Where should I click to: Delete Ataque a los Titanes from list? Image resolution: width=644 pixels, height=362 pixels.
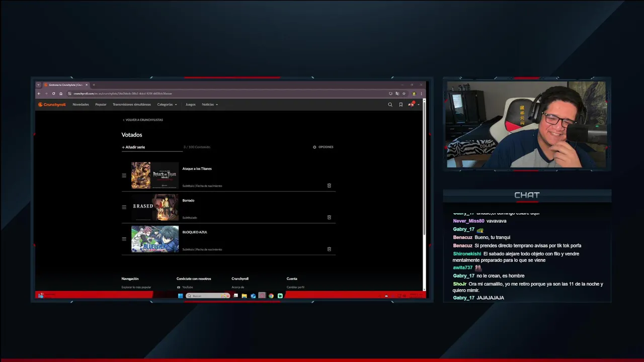[x=329, y=186]
